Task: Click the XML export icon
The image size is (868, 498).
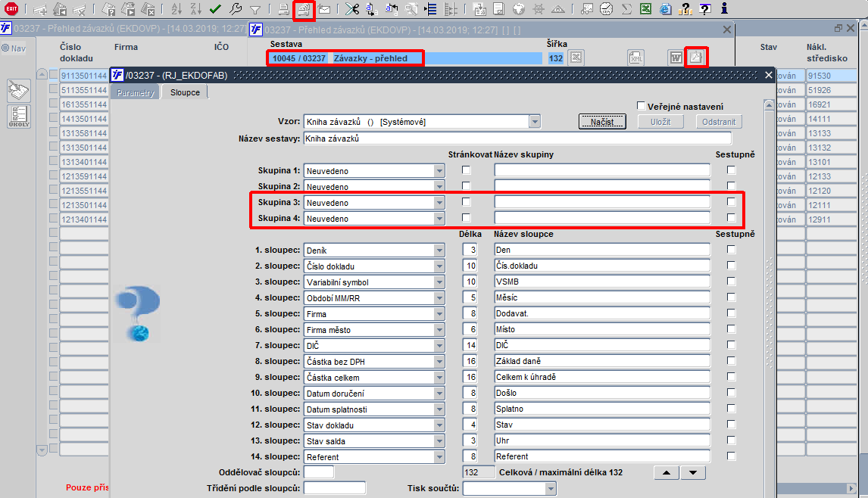Action: (x=636, y=58)
